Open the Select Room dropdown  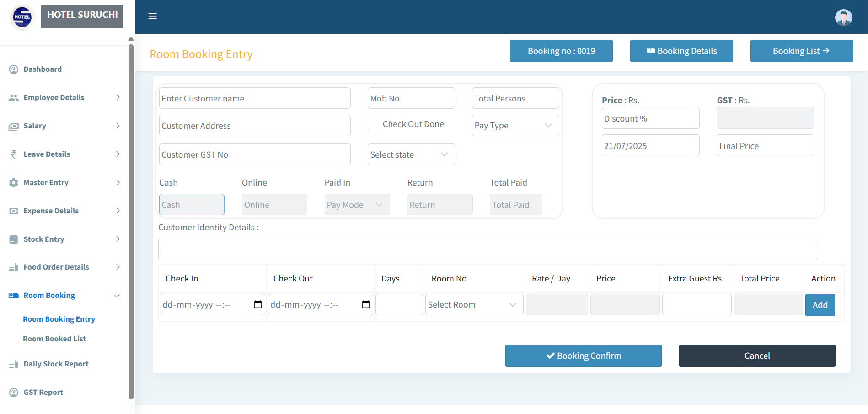tap(474, 305)
